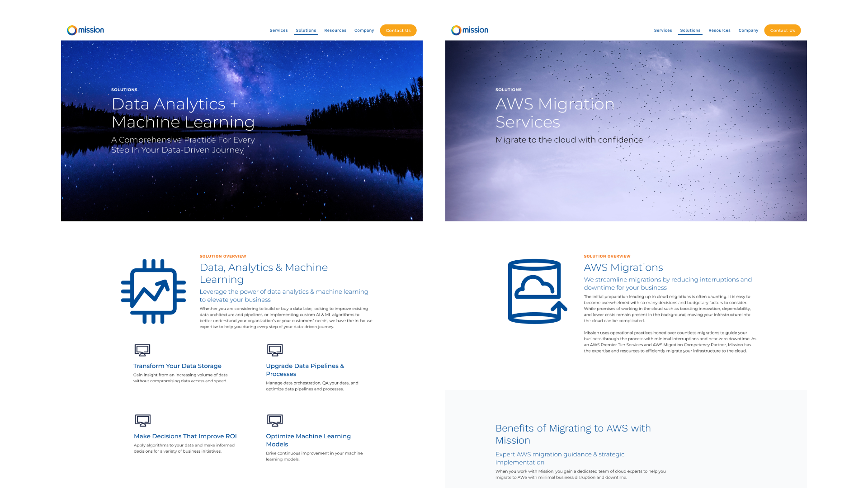The image size is (868, 488).
Task: Open Services menu on left page
Action: pyautogui.click(x=278, y=31)
